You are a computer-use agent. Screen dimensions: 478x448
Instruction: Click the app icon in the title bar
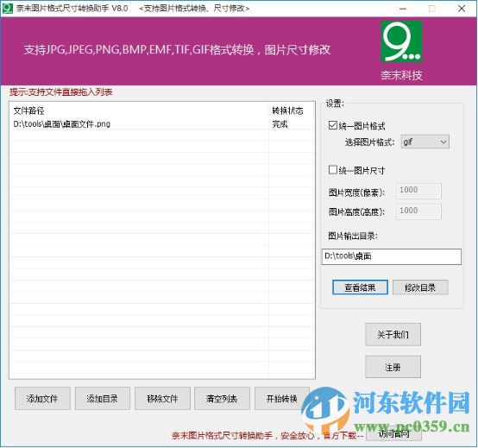pyautogui.click(x=7, y=9)
